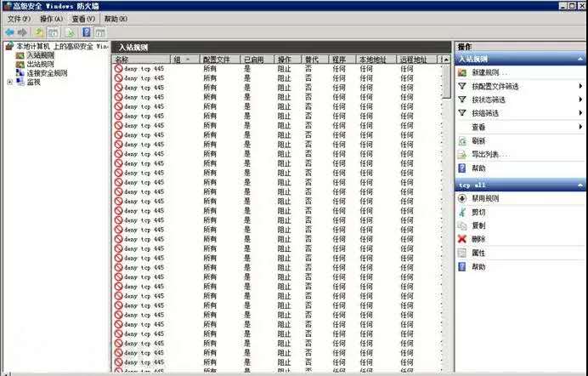Sort by the 替代 column header
The height and width of the screenshot is (376, 588).
pos(315,60)
